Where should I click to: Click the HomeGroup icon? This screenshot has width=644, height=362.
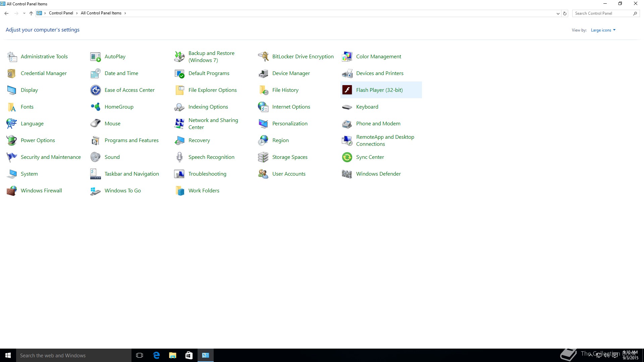coord(96,107)
